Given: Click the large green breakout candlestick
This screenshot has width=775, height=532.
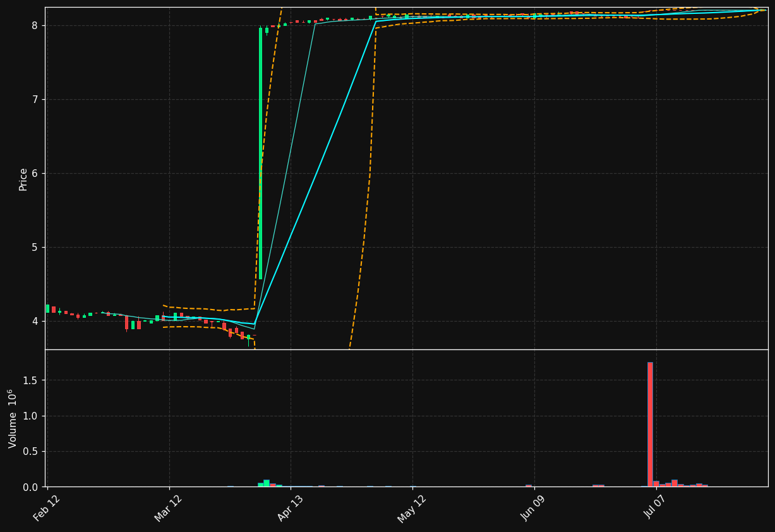Looking at the screenshot, I should 260,154.
